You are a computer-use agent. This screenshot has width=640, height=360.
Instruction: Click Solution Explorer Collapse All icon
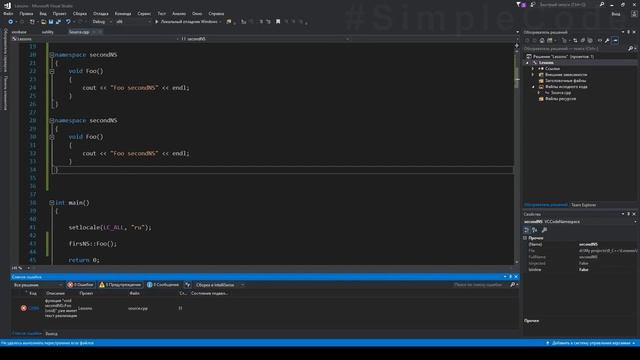(582, 40)
